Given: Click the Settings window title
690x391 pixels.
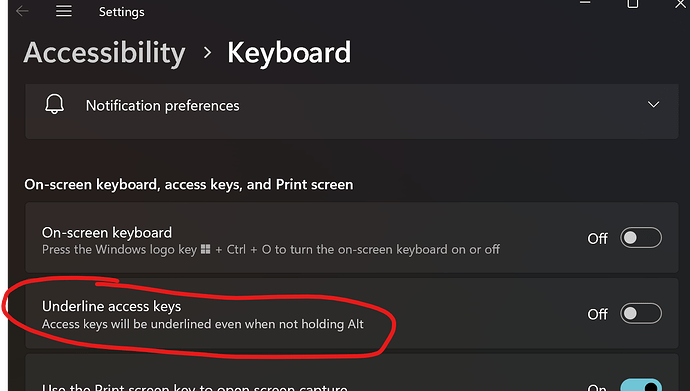Looking at the screenshot, I should [x=121, y=12].
